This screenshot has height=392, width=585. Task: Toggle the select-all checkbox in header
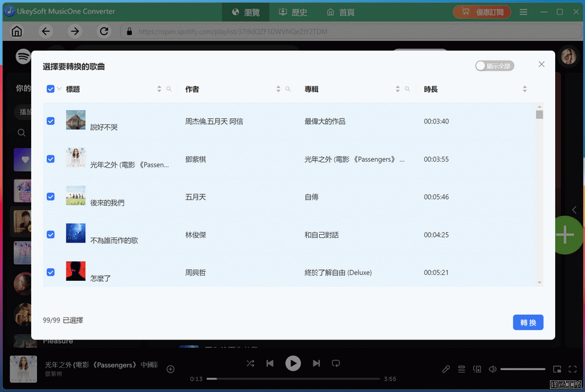pos(51,89)
